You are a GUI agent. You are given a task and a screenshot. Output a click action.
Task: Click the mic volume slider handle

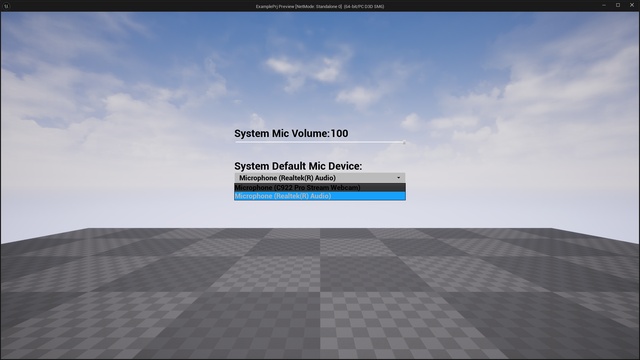(x=404, y=142)
